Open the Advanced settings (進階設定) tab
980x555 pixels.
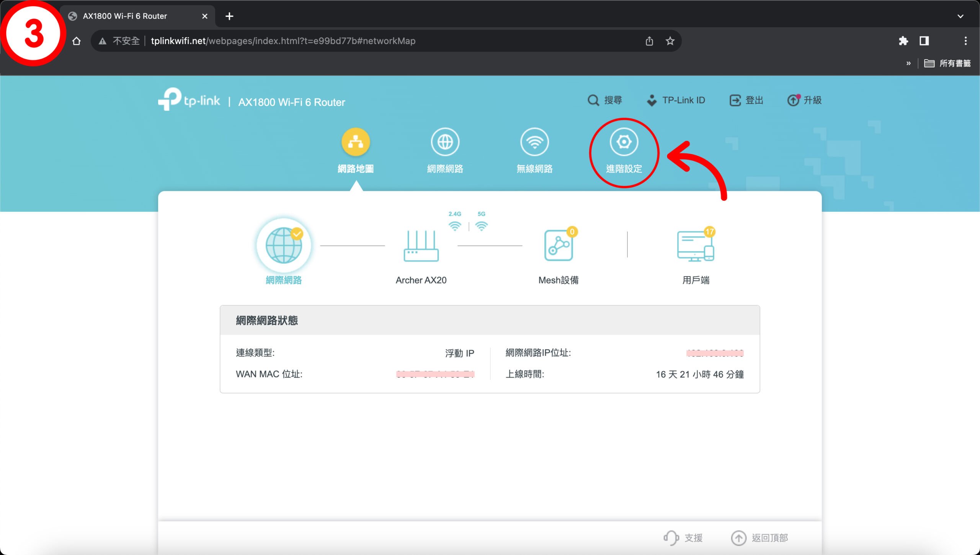pos(624,151)
